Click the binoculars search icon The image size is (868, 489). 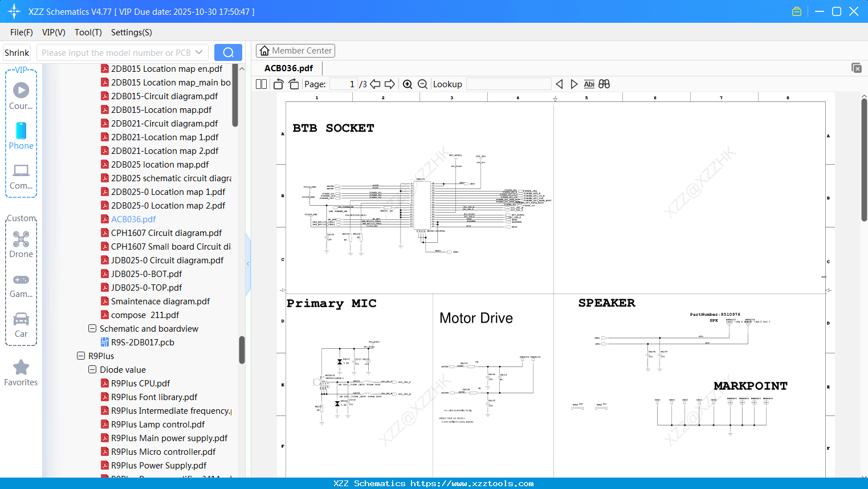(604, 84)
